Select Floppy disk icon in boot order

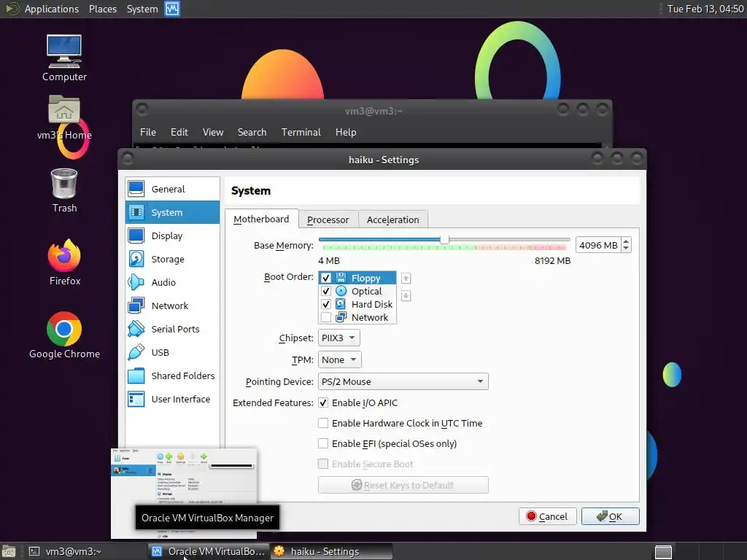(341, 278)
